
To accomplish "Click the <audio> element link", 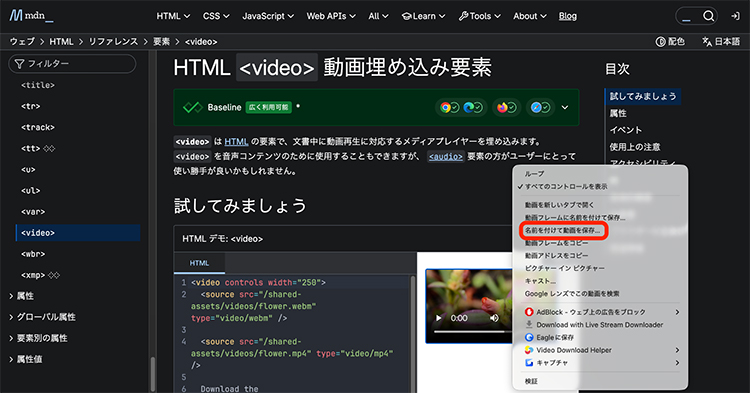I will point(445,157).
